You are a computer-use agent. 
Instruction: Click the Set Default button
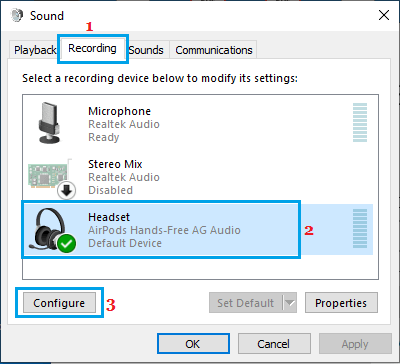(x=246, y=303)
